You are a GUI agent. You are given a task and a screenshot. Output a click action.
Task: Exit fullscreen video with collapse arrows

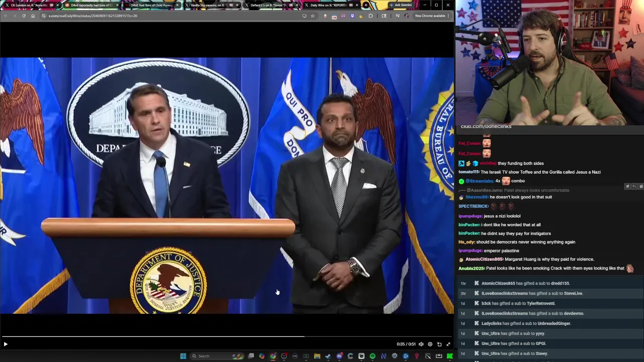tap(448, 344)
